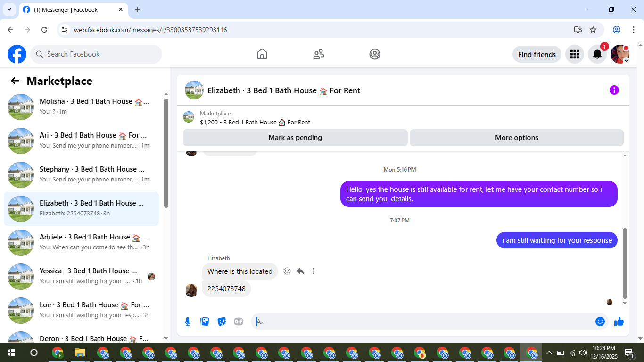Open the browser tab search dropdown
Viewport: 644px width, 362px height.
click(x=8, y=9)
